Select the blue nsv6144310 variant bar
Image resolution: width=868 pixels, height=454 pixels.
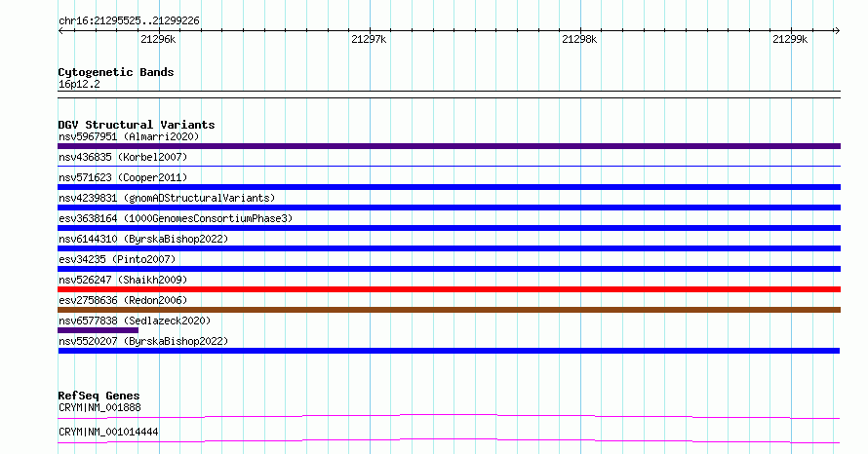click(x=449, y=248)
